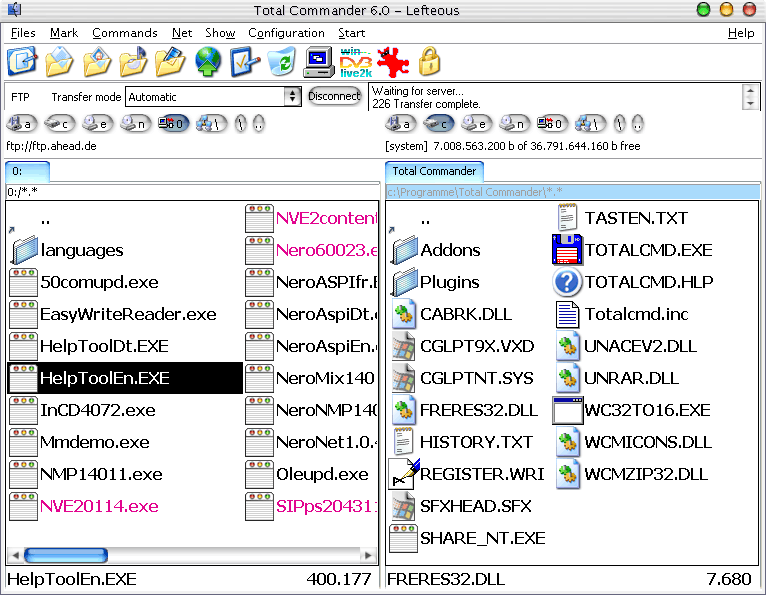Open the Commands menu
Image resolution: width=766 pixels, height=595 pixels.
pos(125,33)
